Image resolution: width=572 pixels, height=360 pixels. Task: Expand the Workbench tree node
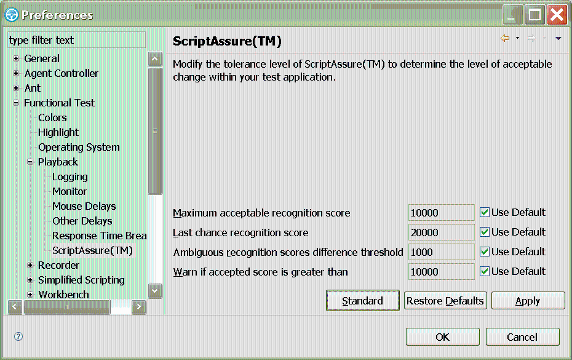click(x=30, y=294)
